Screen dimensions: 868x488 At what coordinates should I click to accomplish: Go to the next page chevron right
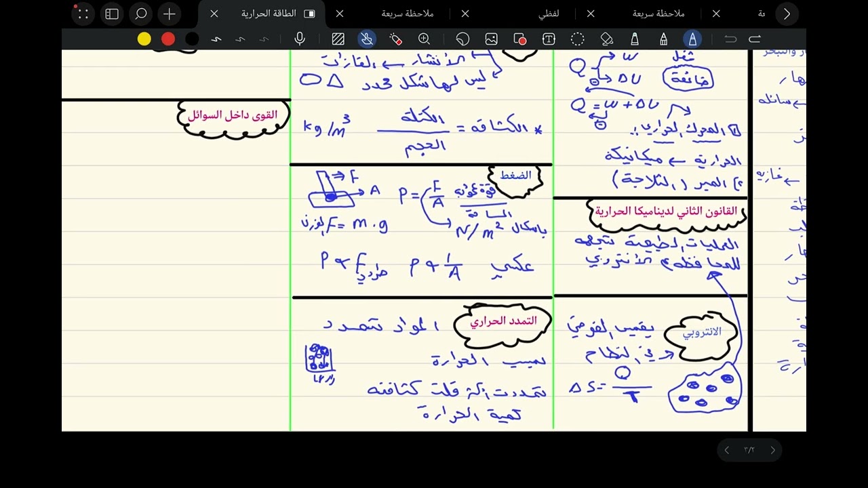(x=772, y=450)
